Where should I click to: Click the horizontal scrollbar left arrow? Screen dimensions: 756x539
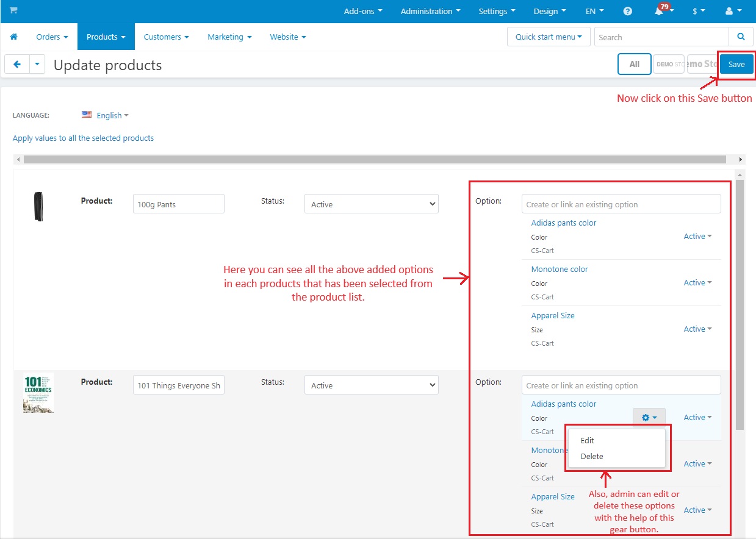point(18,159)
